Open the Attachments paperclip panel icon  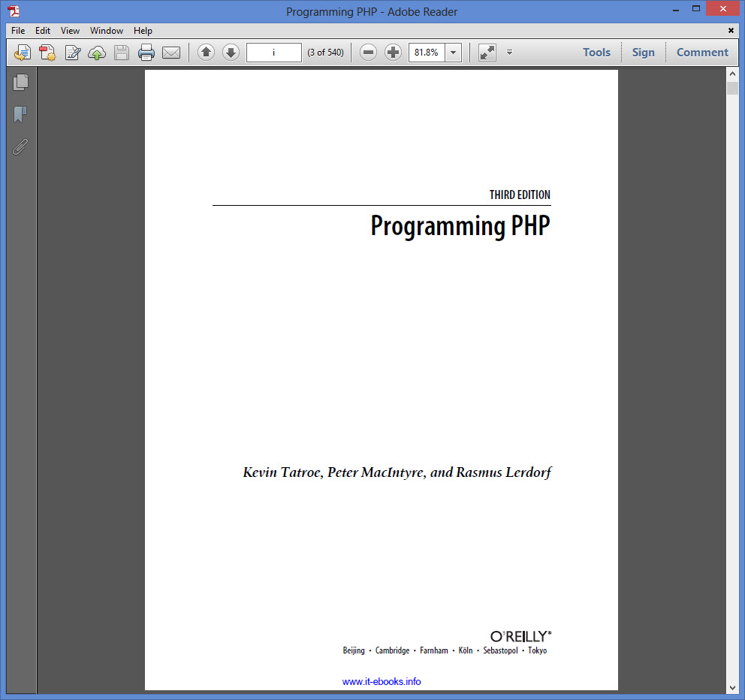(x=20, y=147)
